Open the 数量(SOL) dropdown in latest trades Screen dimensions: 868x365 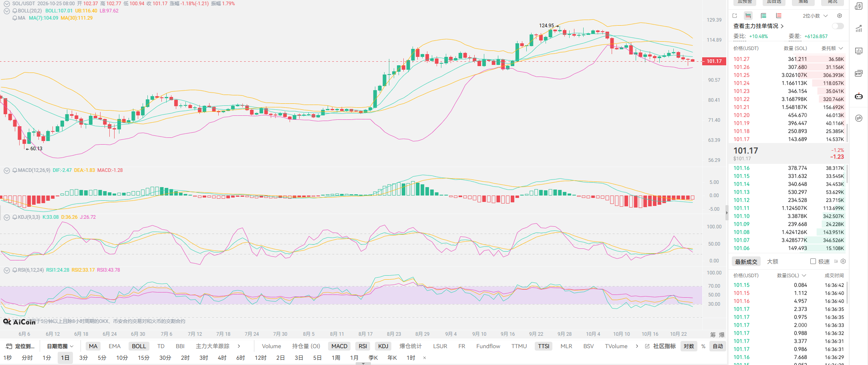pos(791,275)
